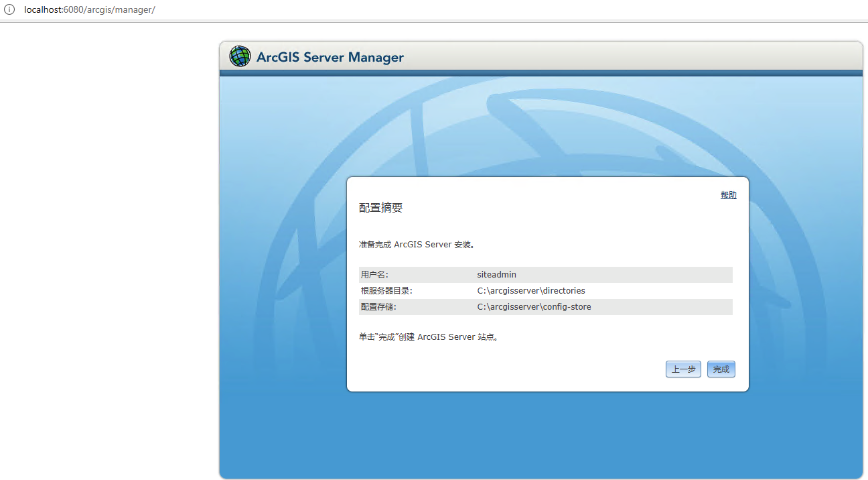Go back with the 上一步 button
This screenshot has width=868, height=480.
(683, 369)
